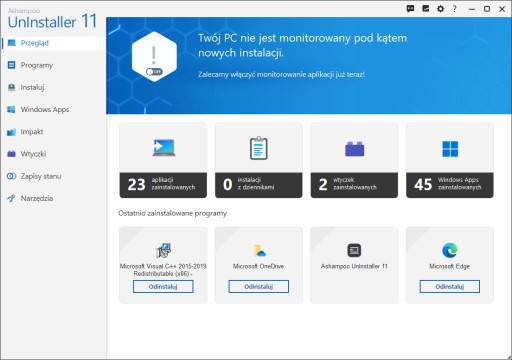The width and height of the screenshot is (512, 360).
Task: Click Odinstaluj under Microsoft OneDrive
Action: tap(259, 287)
